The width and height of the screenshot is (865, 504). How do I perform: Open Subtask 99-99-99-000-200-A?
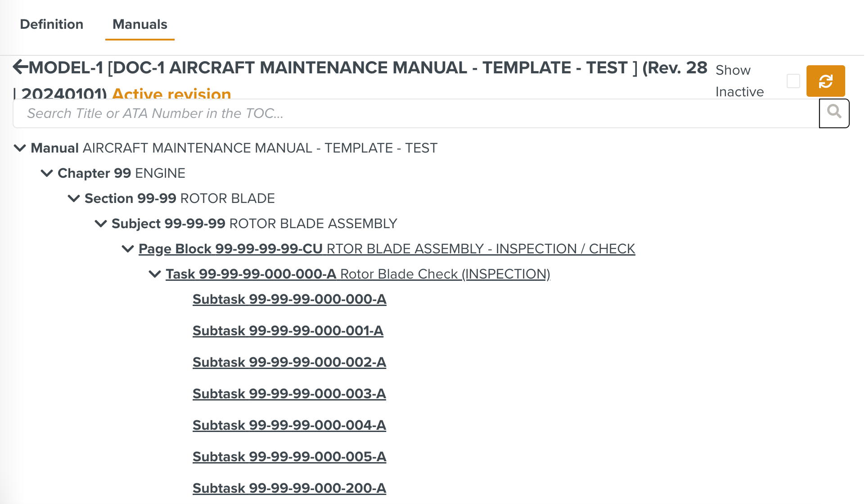tap(288, 488)
